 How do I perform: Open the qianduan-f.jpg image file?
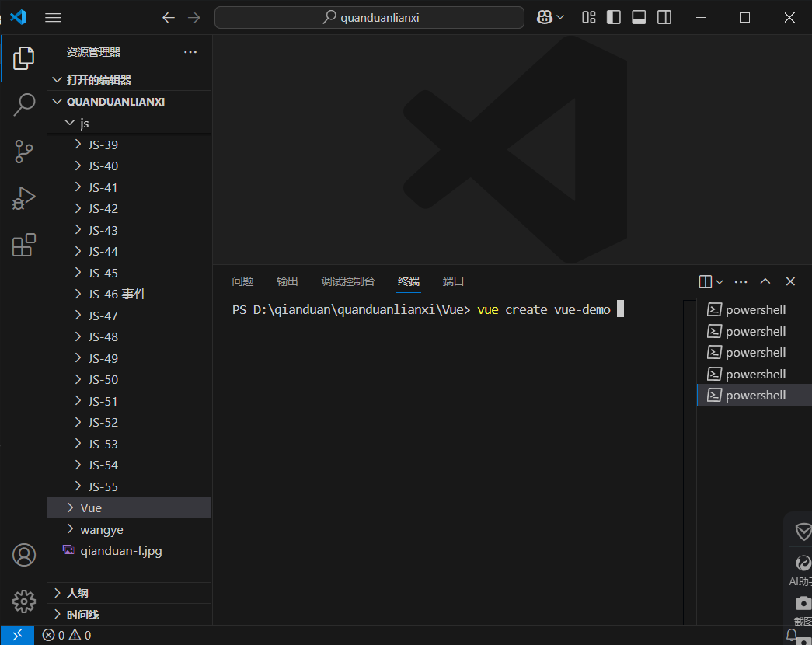point(130,551)
